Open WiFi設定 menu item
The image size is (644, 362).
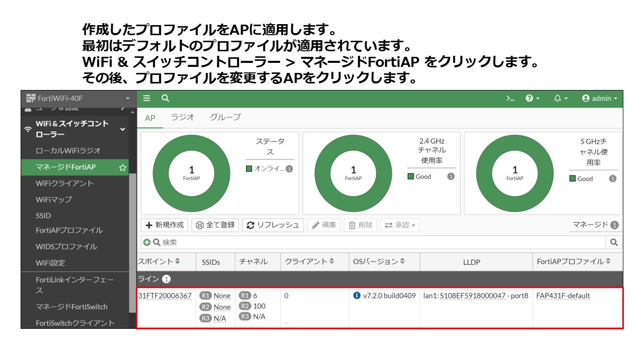[50, 262]
